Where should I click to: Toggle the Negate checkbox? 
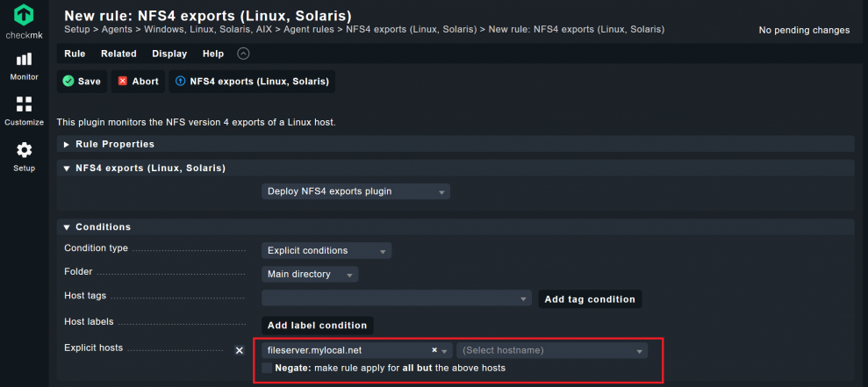point(268,368)
